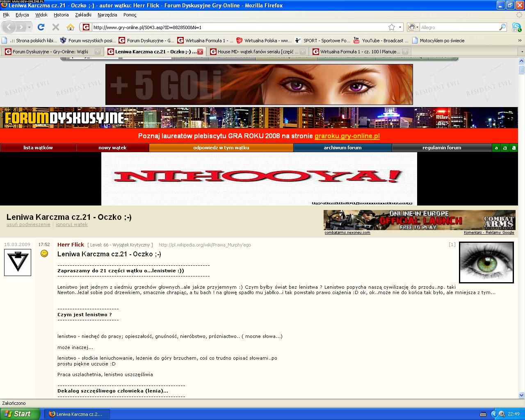Click the yellow smiley icon in post
The width and height of the screenshot is (525, 420).
(x=44, y=254)
